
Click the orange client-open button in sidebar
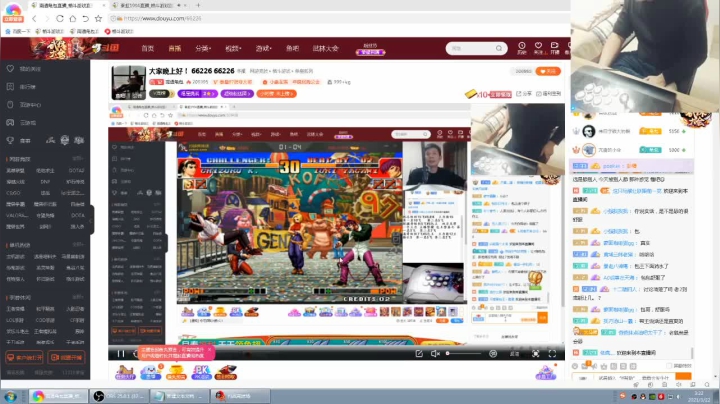click(x=24, y=358)
